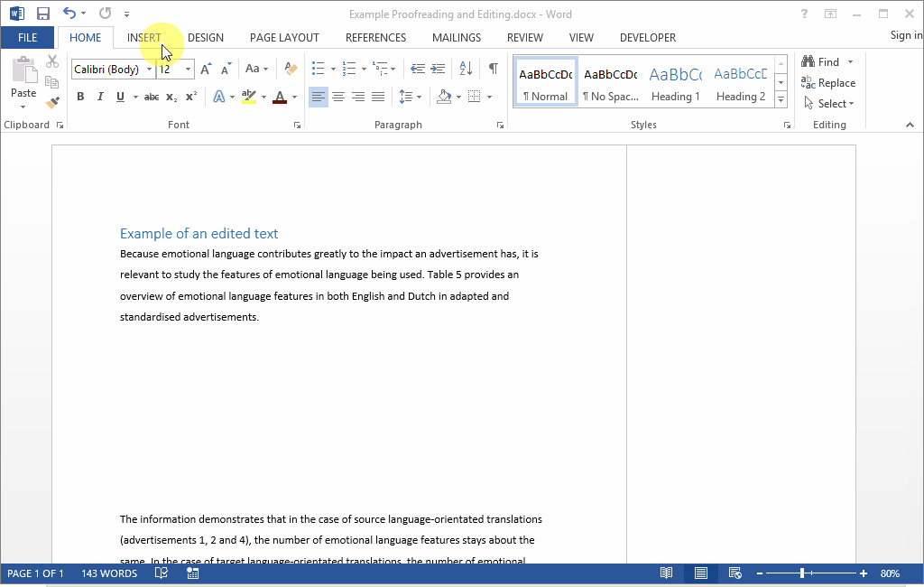Click the 143 WORDS count in the status bar

click(109, 573)
